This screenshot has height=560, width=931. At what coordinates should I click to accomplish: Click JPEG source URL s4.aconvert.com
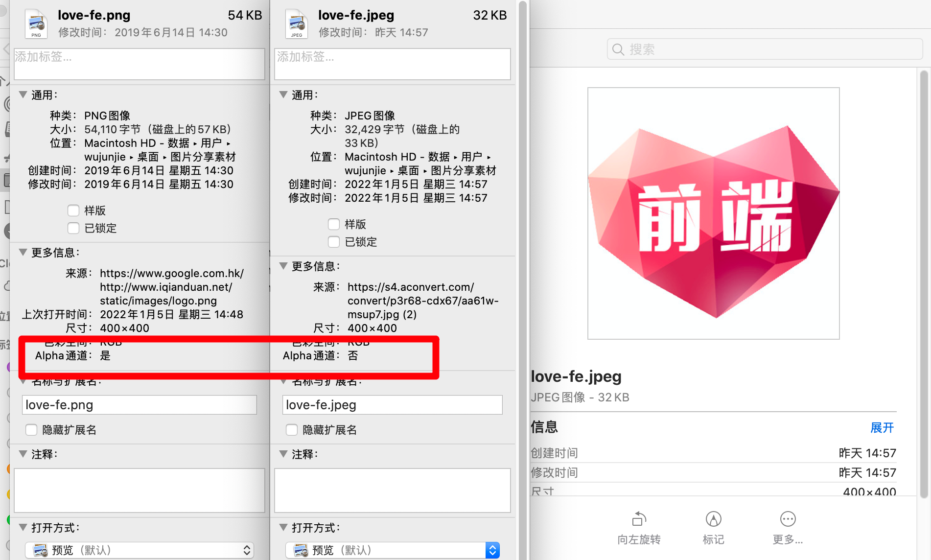click(423, 301)
